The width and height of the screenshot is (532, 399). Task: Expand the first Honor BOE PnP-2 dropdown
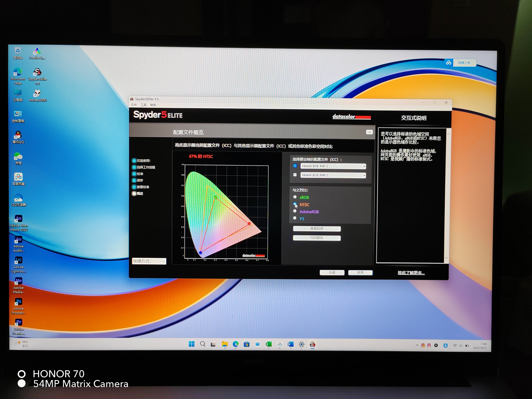[x=364, y=166]
